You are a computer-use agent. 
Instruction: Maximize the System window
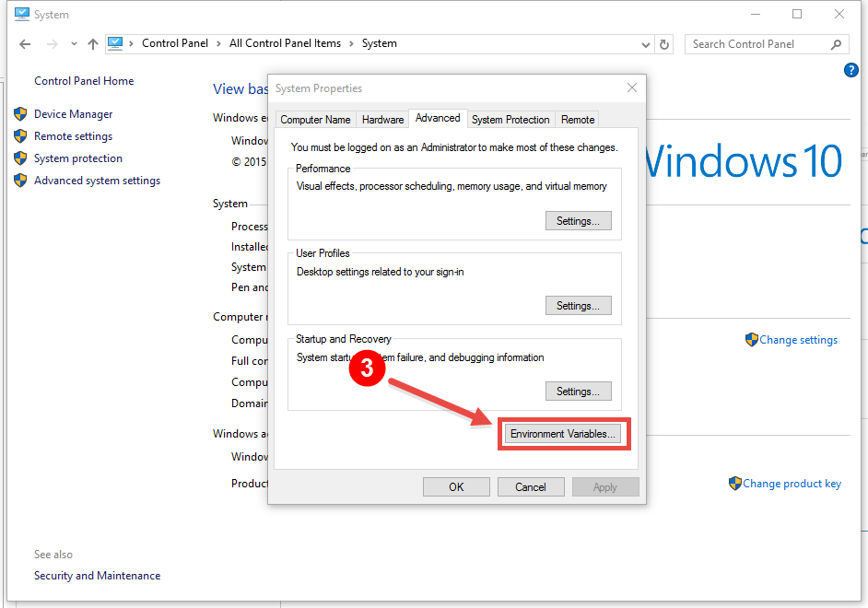[x=797, y=15]
